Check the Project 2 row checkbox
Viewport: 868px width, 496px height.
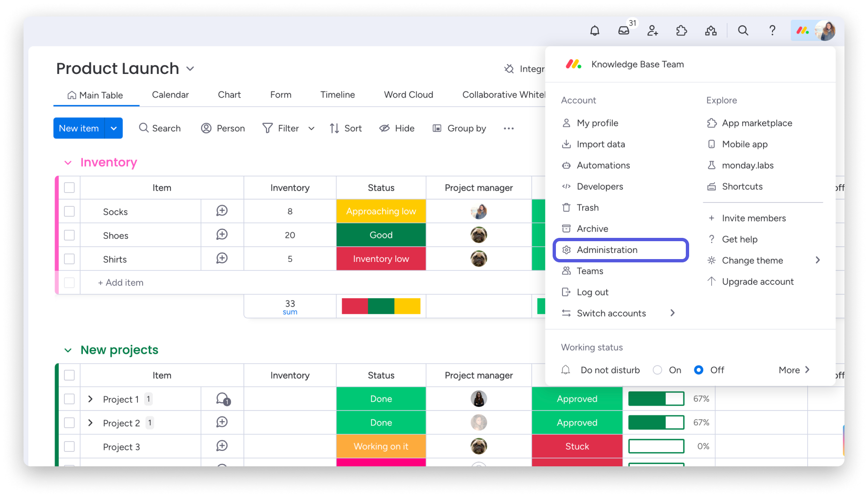[69, 422]
